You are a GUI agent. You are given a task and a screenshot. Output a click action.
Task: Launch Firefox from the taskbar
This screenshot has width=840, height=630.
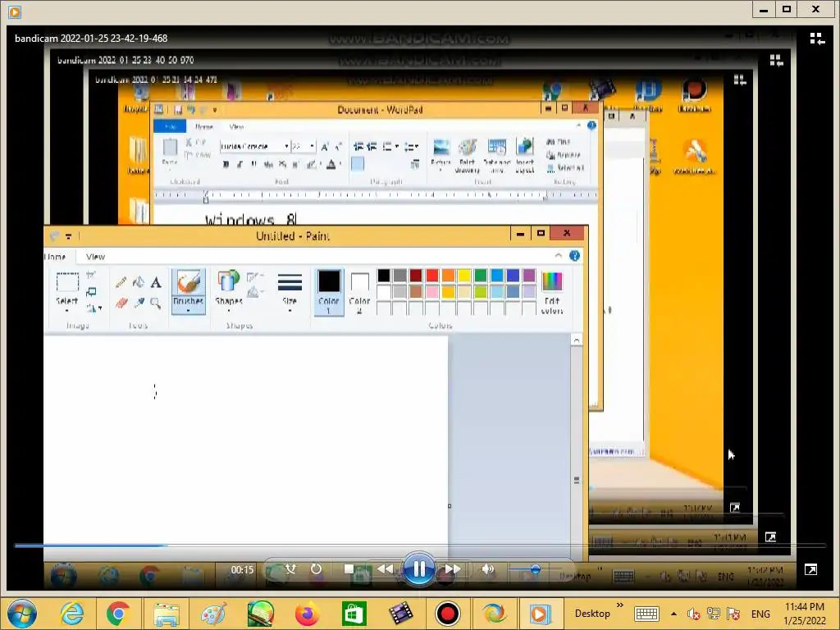(x=307, y=614)
